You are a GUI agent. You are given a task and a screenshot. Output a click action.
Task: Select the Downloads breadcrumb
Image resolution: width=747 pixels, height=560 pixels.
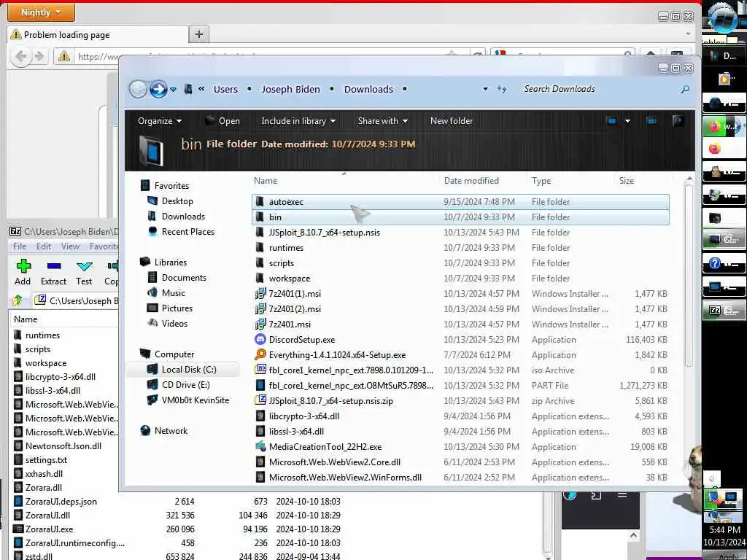[368, 89]
